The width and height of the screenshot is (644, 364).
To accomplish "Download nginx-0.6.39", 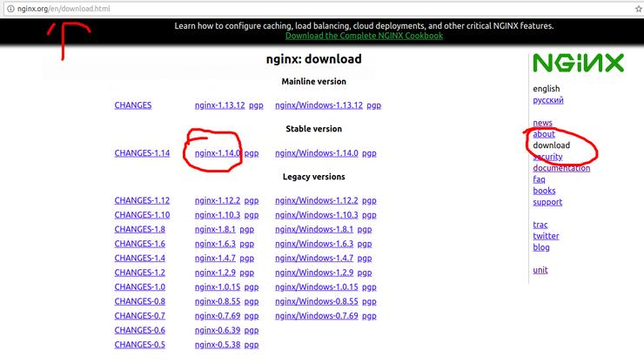I will point(218,330).
